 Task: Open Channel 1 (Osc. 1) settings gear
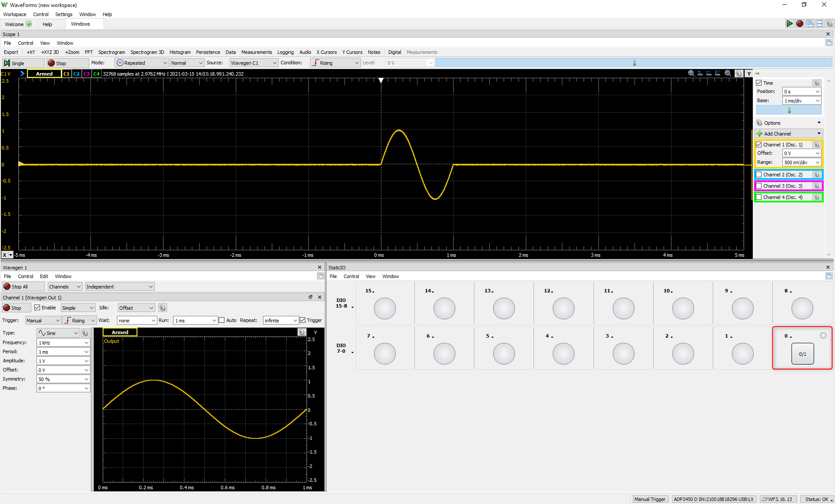click(x=817, y=145)
